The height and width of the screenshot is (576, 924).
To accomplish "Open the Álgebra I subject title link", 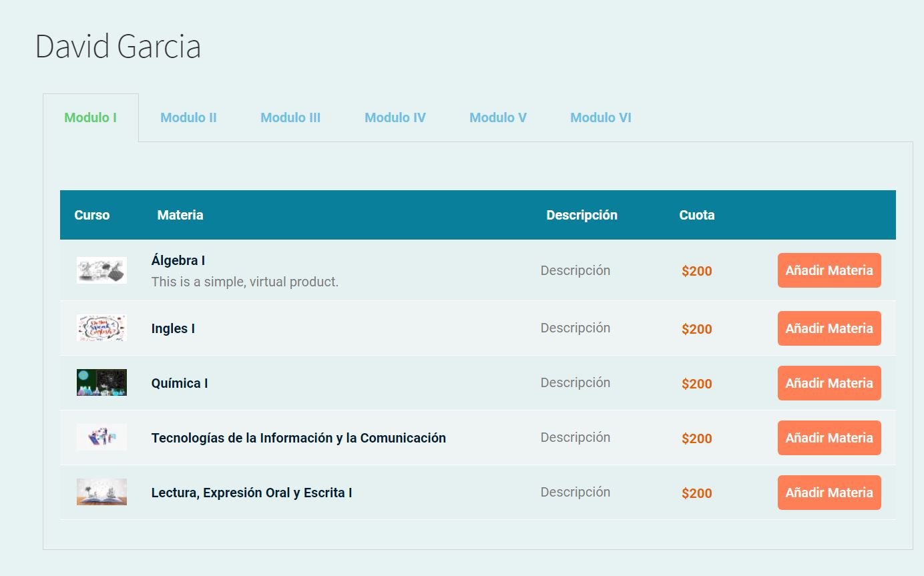I will [178, 260].
